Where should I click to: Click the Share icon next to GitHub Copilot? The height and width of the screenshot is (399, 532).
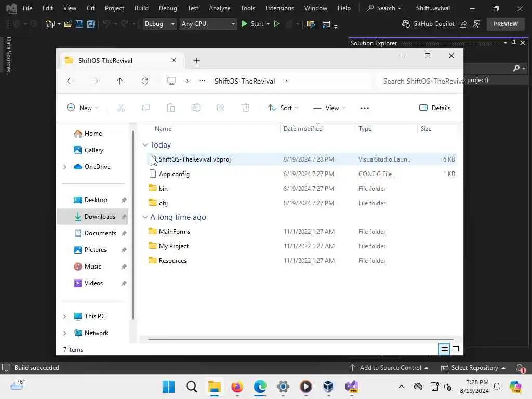point(463,24)
